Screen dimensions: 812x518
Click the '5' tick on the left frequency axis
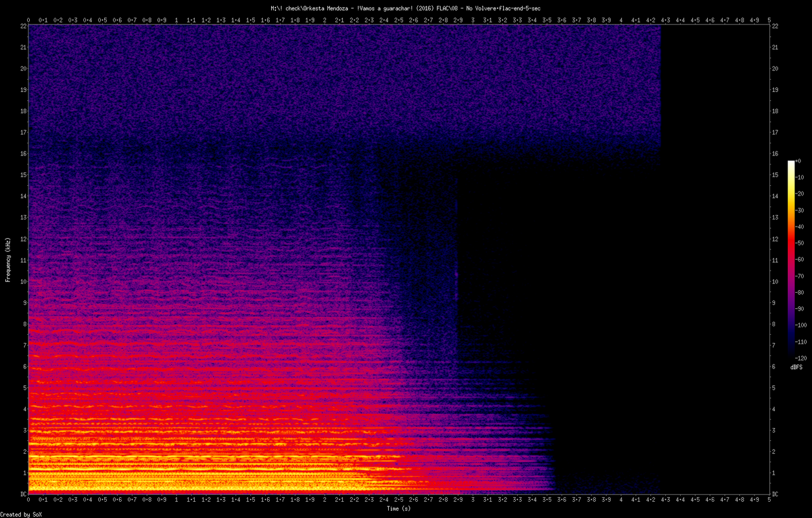tap(24, 387)
